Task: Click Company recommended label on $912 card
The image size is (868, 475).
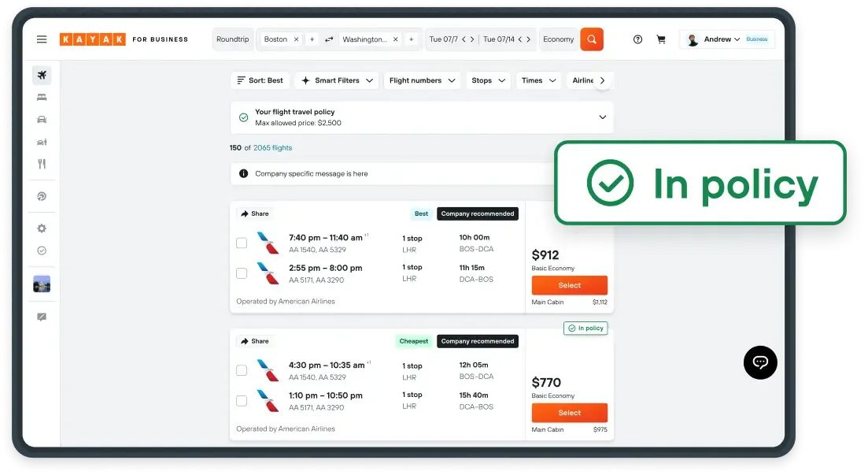Action: coord(478,213)
